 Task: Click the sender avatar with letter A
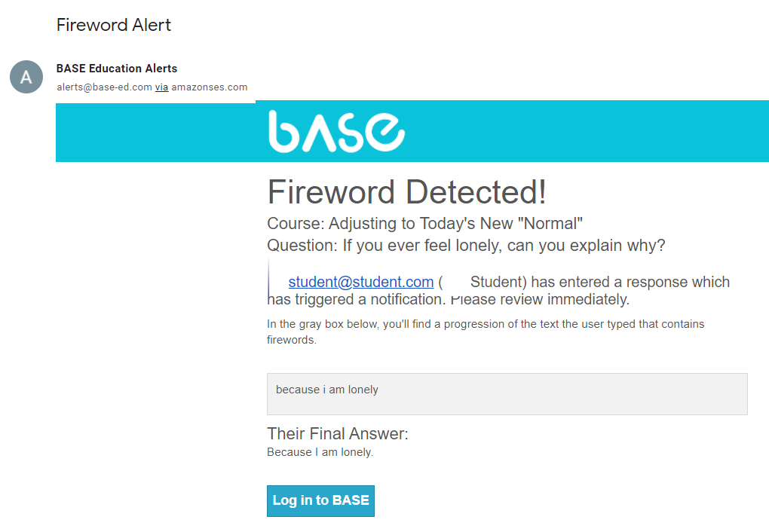pyautogui.click(x=26, y=77)
